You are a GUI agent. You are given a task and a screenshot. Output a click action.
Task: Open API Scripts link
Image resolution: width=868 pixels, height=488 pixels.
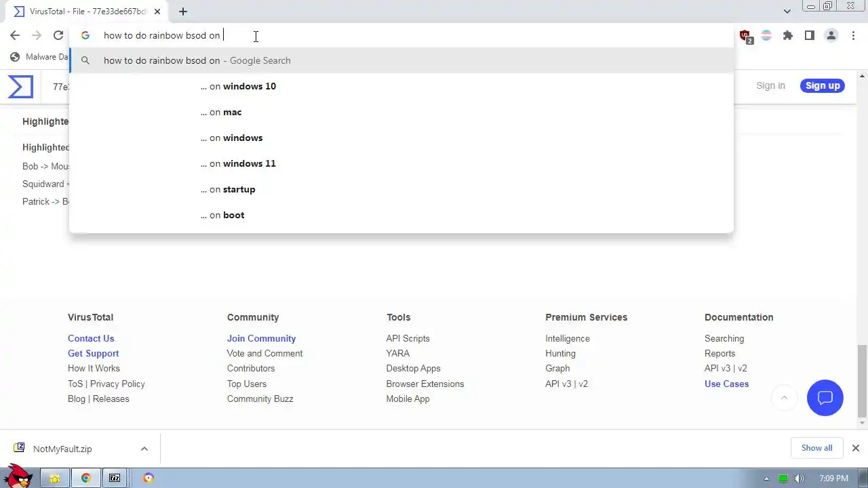pos(408,338)
